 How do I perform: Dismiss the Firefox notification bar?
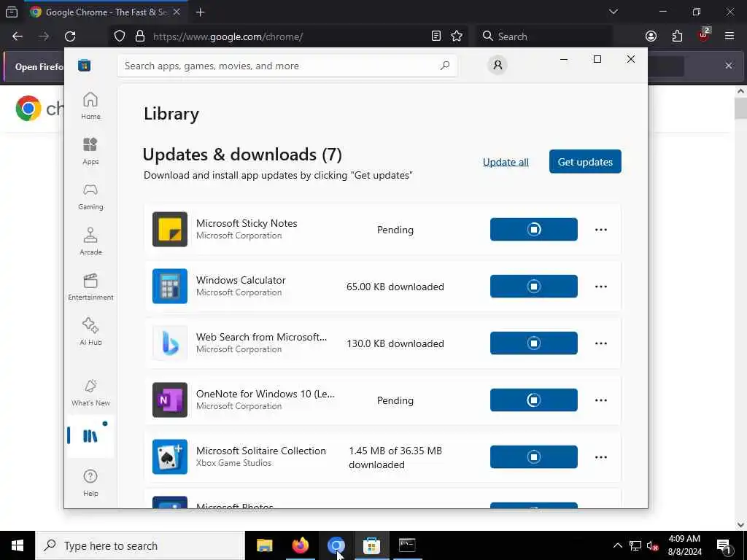pyautogui.click(x=729, y=66)
